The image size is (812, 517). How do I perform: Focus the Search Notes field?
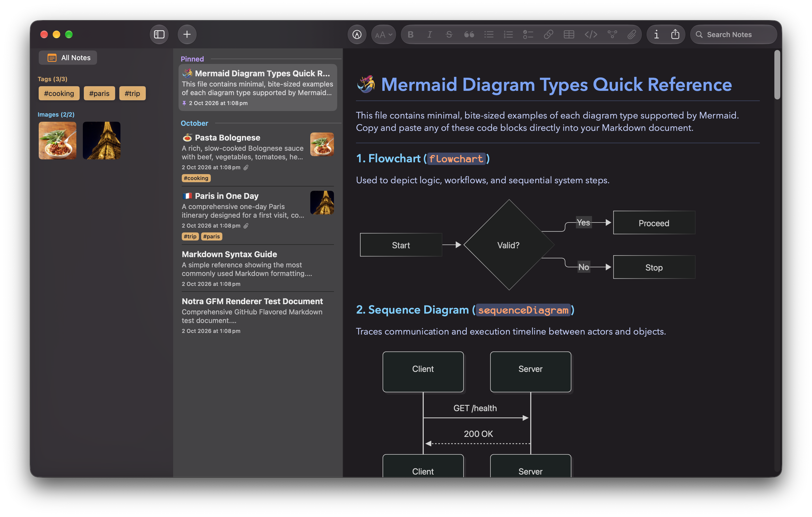[733, 34]
